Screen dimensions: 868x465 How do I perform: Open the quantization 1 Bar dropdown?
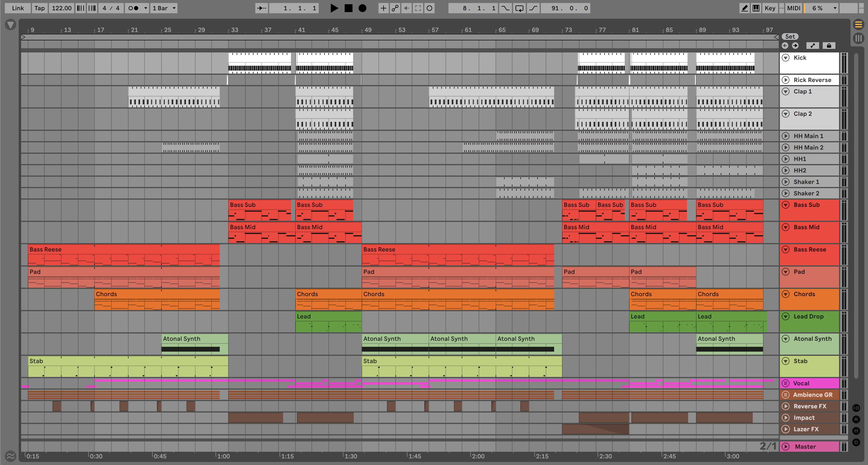[164, 8]
